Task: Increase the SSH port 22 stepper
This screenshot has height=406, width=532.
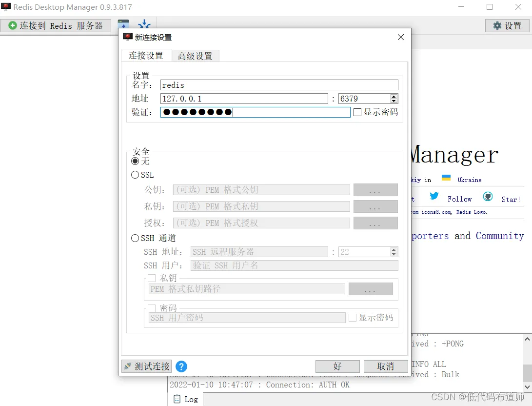Action: (394, 250)
